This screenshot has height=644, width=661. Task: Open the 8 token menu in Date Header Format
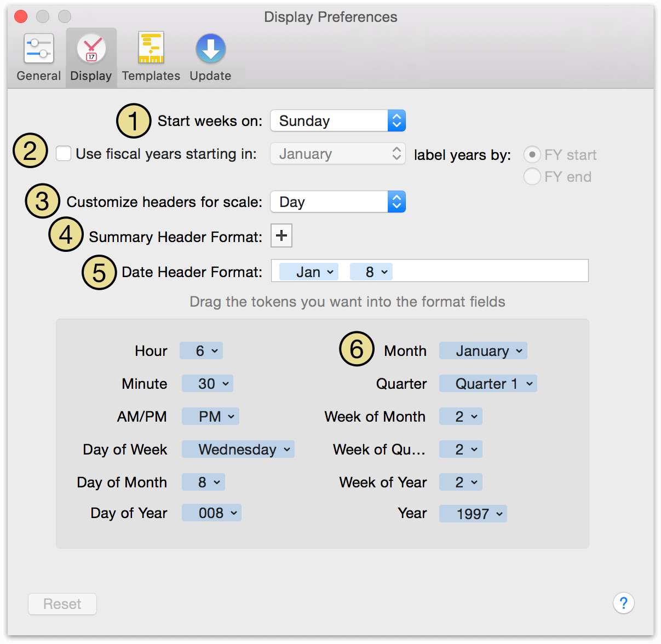tap(371, 272)
